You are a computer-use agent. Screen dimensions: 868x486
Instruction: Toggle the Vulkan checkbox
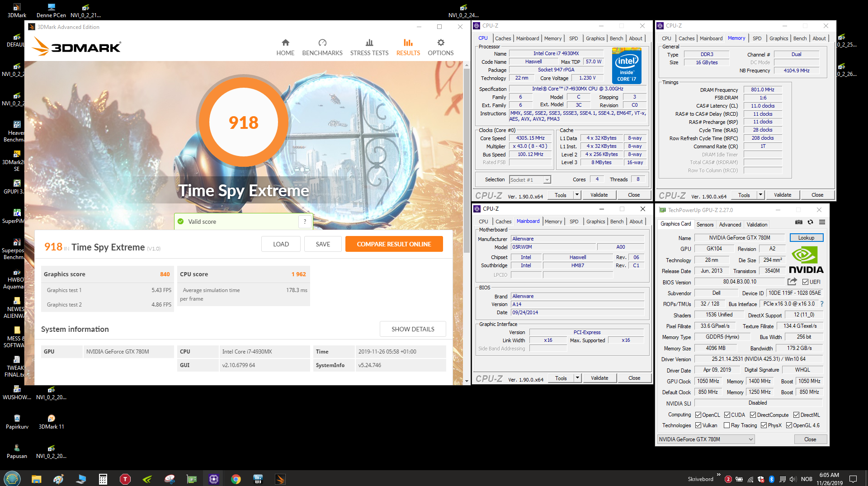coord(698,425)
